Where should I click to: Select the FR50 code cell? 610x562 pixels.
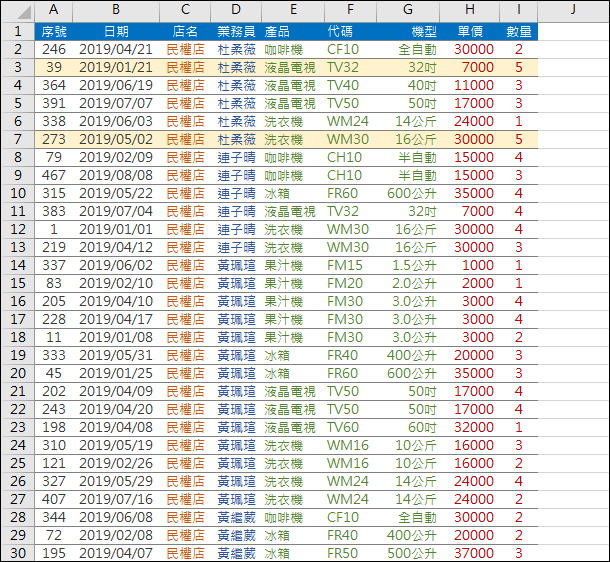pyautogui.click(x=351, y=553)
